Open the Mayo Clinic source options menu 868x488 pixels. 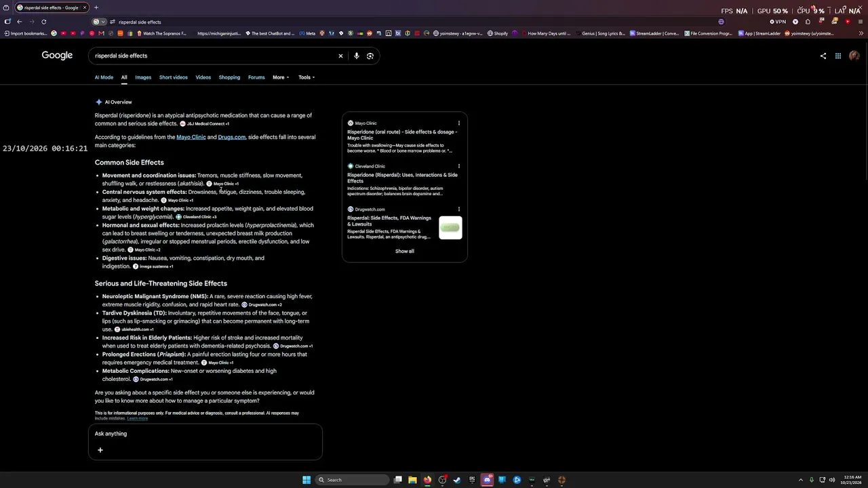point(459,123)
